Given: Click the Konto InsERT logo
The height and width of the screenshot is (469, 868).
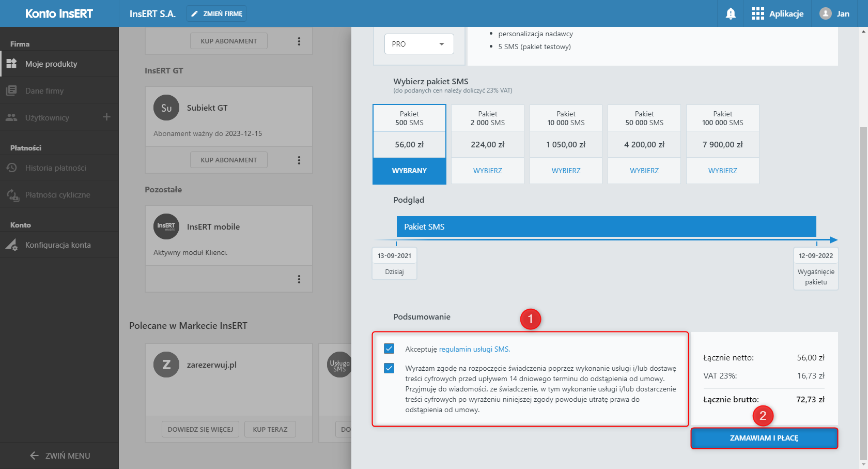Looking at the screenshot, I should click(59, 14).
